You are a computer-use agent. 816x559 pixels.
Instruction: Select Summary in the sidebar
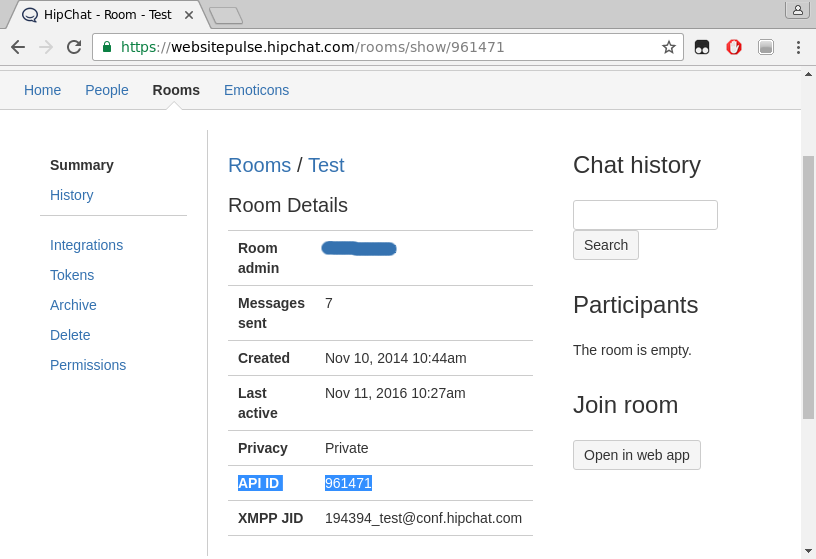(82, 165)
